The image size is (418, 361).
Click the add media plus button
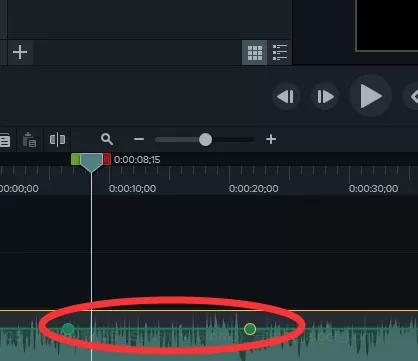(20, 52)
